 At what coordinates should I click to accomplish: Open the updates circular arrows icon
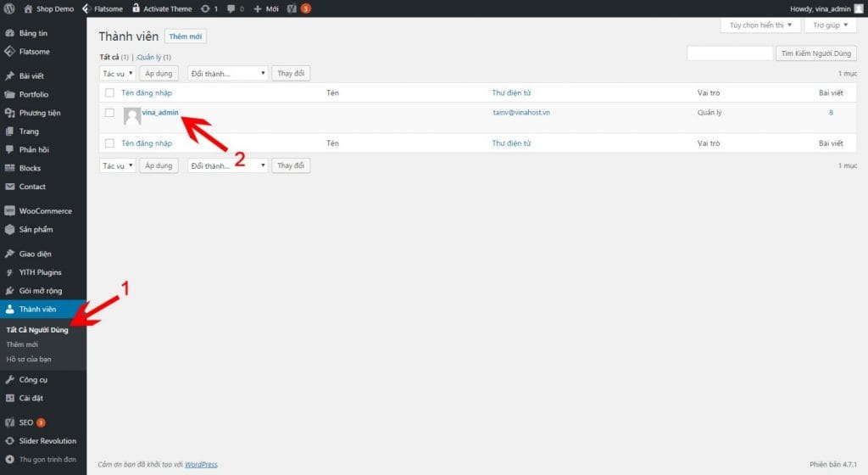tap(205, 8)
